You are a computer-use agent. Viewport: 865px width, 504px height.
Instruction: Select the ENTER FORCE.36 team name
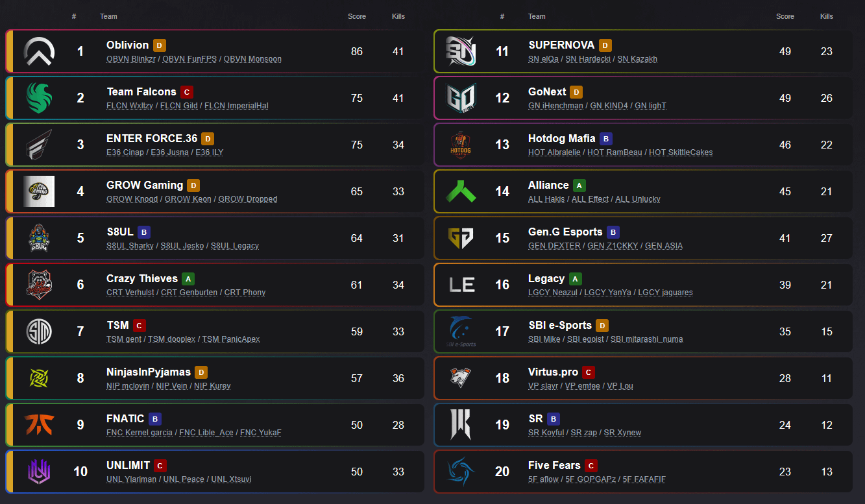(x=152, y=139)
